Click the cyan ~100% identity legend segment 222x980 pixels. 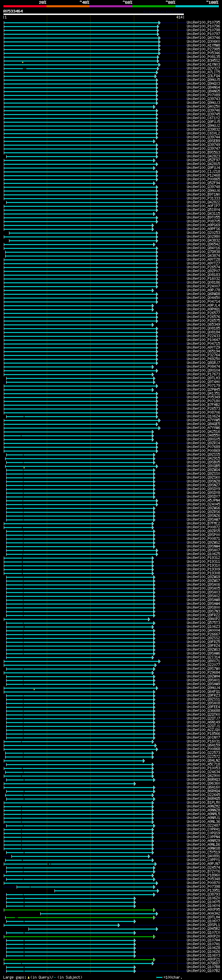[x=197, y=6]
